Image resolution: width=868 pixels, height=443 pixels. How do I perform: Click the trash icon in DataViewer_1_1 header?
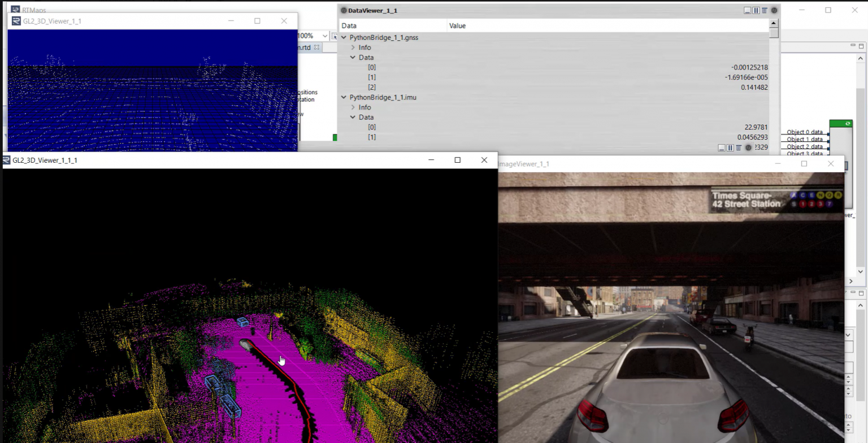coord(764,11)
